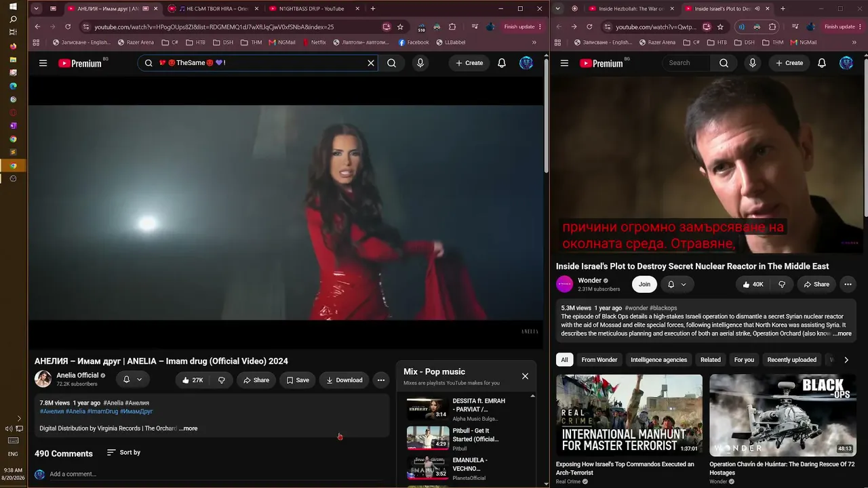Image resolution: width=868 pixels, height=488 pixels.
Task: Open the International Manhunt video thumbnail
Action: 629,415
